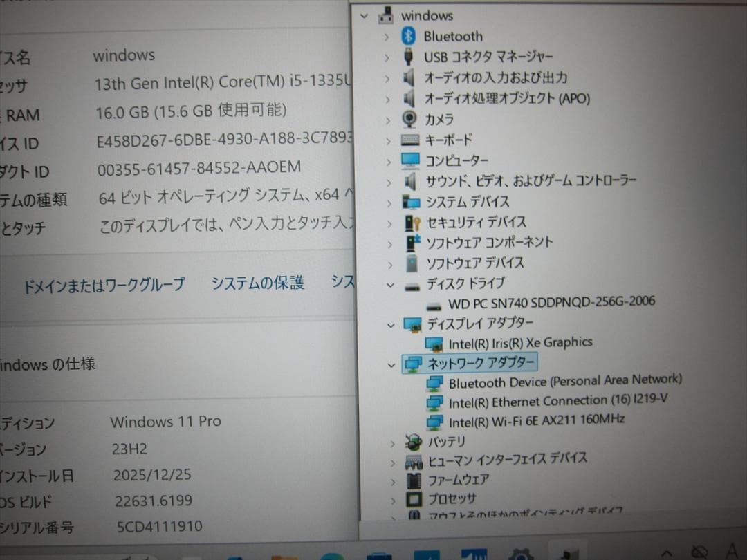Expand the カメラ category arrow
This screenshot has height=560, width=747.
pos(388,120)
